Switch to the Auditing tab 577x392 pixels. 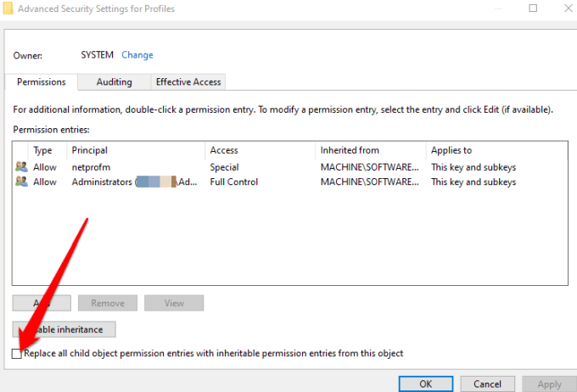(x=114, y=82)
